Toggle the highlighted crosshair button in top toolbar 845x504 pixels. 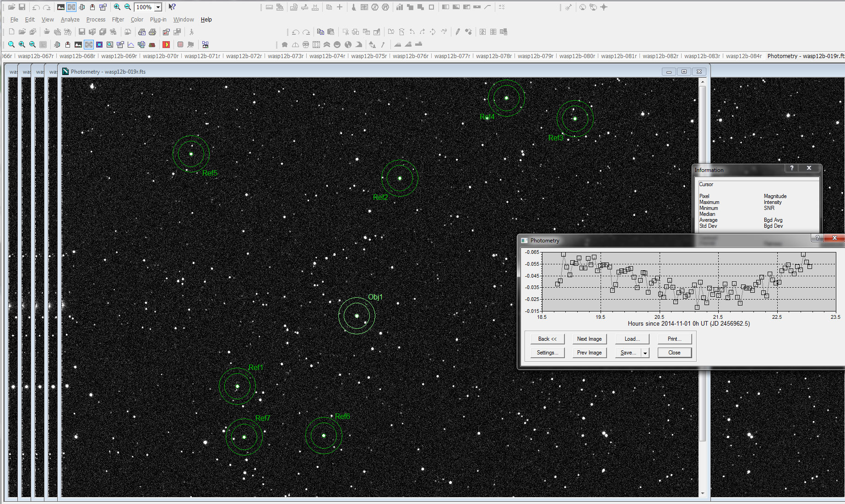click(71, 7)
